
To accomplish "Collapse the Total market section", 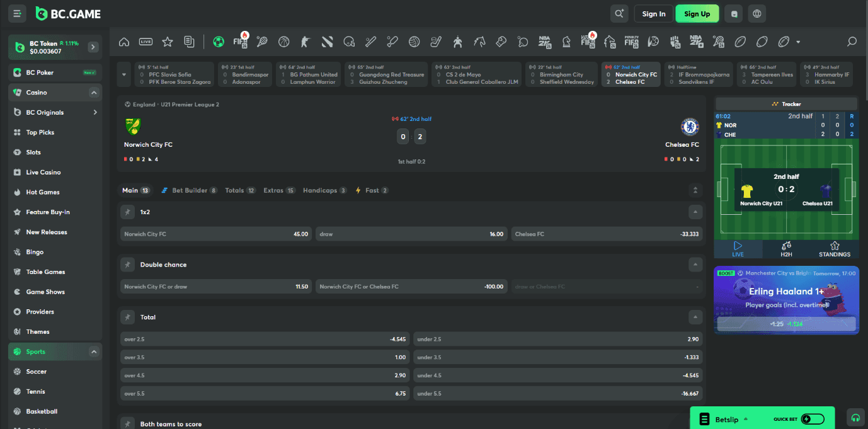I will tap(695, 317).
